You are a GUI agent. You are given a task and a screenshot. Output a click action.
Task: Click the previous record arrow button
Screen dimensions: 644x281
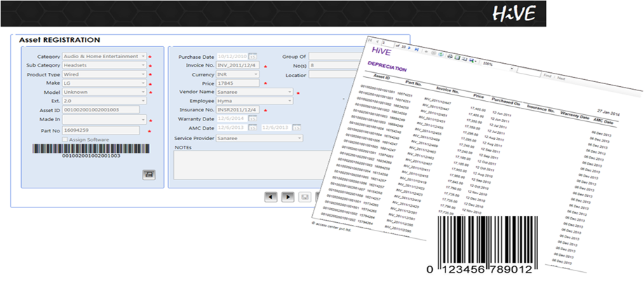coord(271,197)
